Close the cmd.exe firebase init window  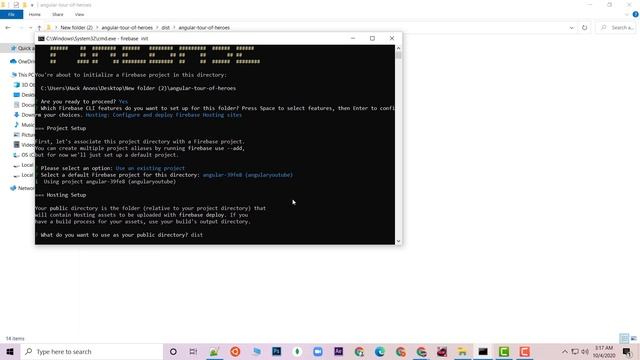[392, 38]
